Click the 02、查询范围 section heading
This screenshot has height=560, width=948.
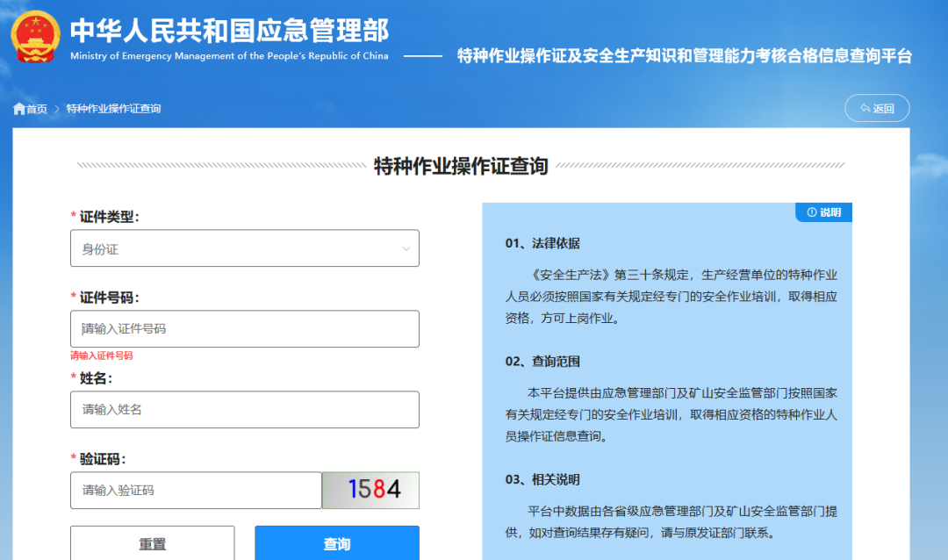542,362
